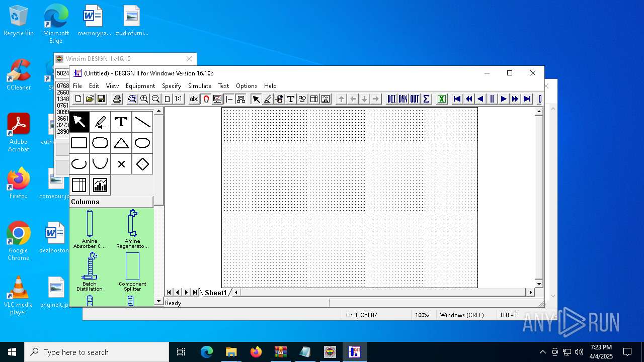Open the File menu
This screenshot has width=644, height=362.
77,86
